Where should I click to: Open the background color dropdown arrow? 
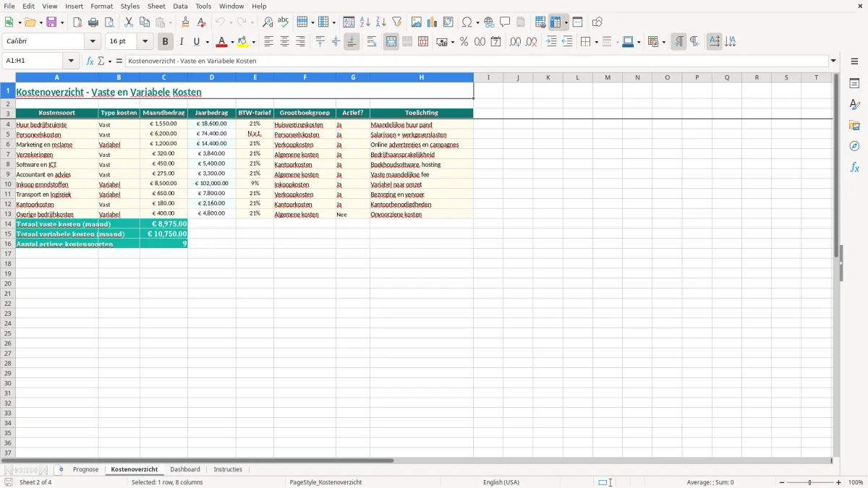(x=254, y=42)
